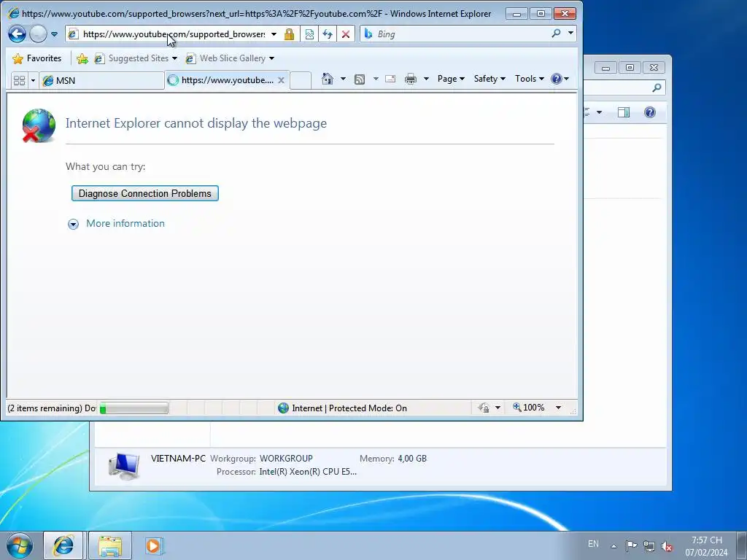Image resolution: width=747 pixels, height=560 pixels.
Task: Click the Read Mail envelope icon
Action: 390,79
